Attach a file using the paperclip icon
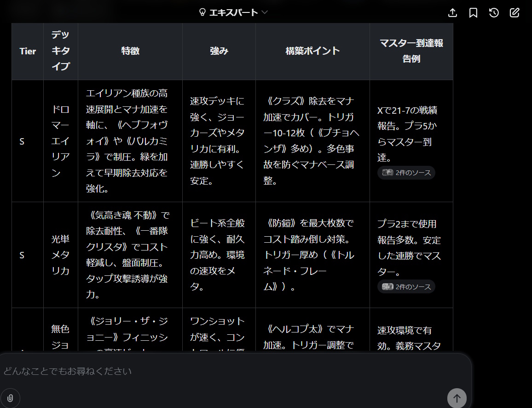 click(x=10, y=398)
